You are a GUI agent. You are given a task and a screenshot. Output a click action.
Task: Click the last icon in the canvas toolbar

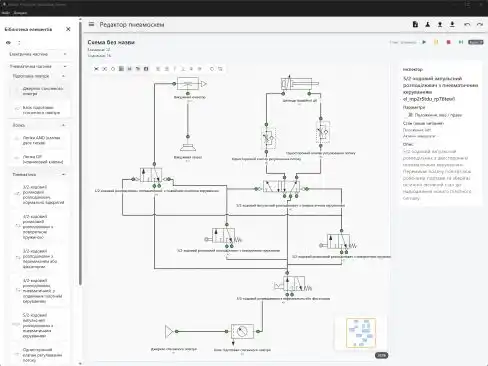pyautogui.click(x=220, y=69)
